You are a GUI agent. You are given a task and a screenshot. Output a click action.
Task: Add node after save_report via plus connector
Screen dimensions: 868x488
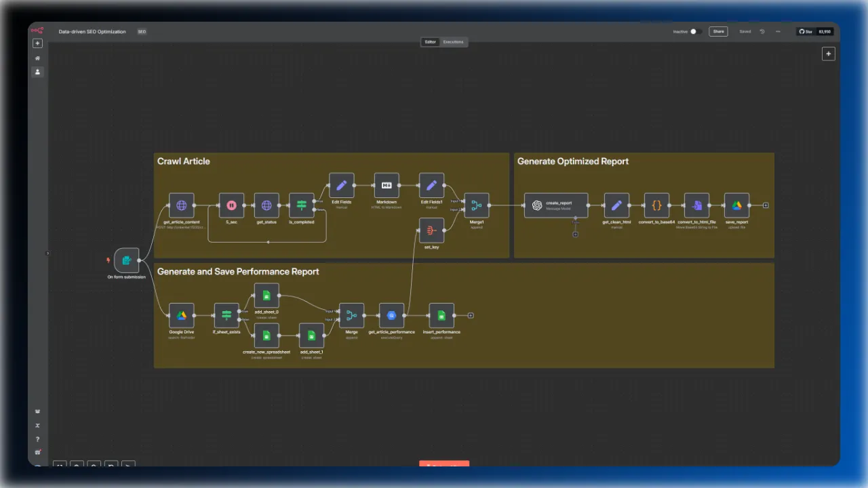click(x=766, y=205)
